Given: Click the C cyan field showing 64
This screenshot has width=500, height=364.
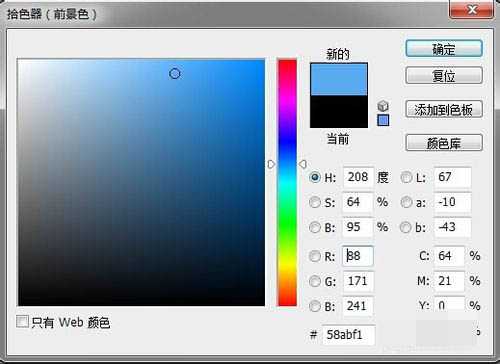Looking at the screenshot, I should click(449, 256).
